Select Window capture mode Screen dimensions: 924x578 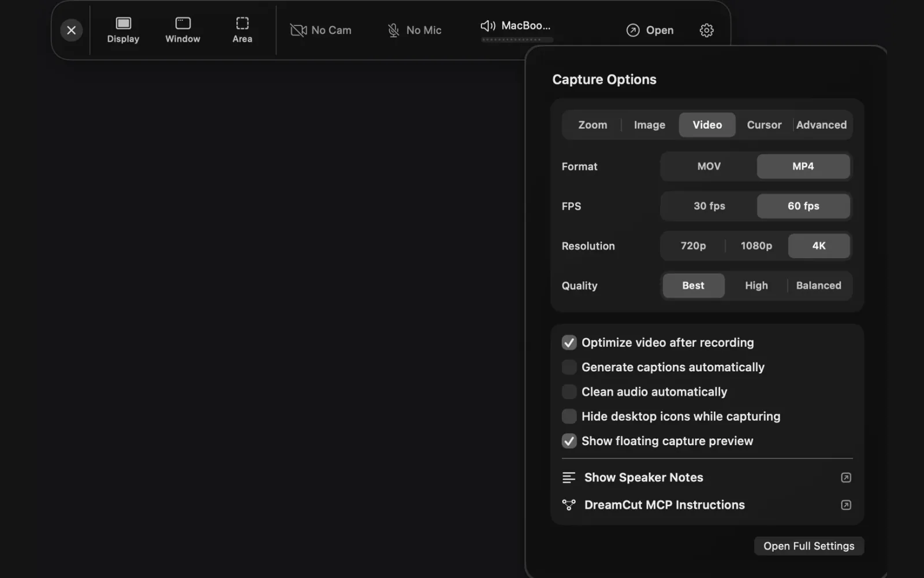(182, 30)
